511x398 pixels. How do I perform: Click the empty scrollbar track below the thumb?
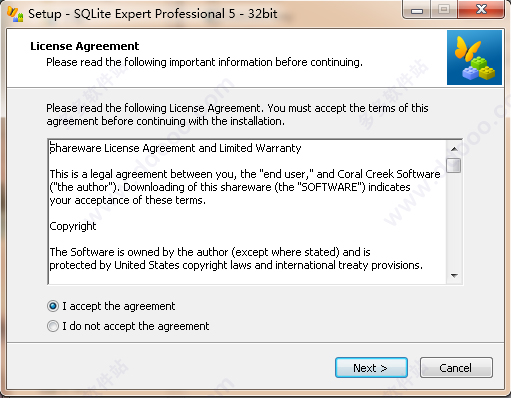click(x=454, y=220)
